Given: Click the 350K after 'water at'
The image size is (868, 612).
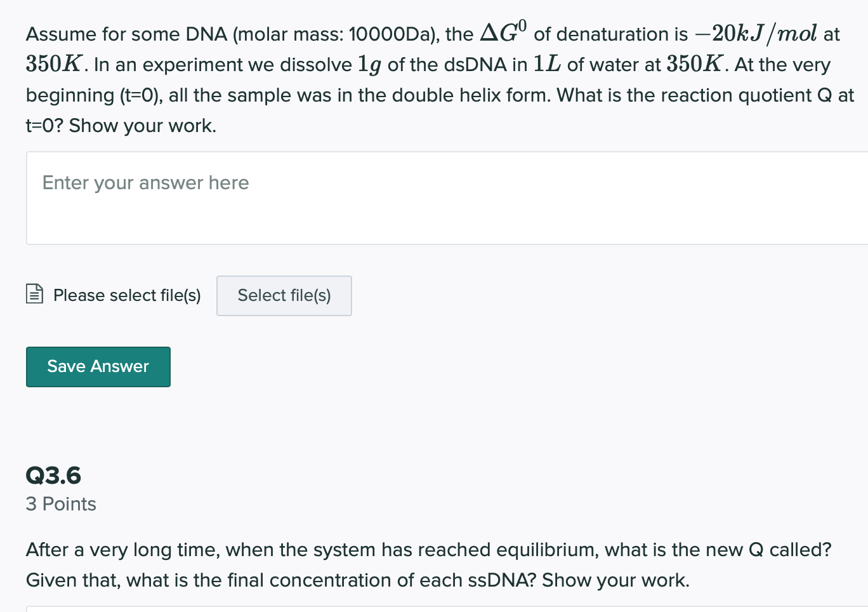Looking at the screenshot, I should pos(694,64).
